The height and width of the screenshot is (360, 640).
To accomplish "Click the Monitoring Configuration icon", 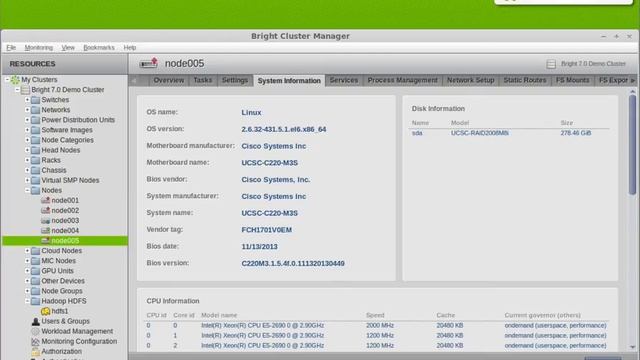I will pyautogui.click(x=36, y=341).
